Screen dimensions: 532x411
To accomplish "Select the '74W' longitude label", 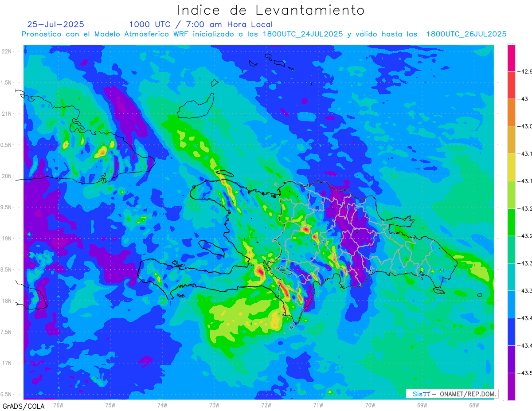I will (162, 405).
